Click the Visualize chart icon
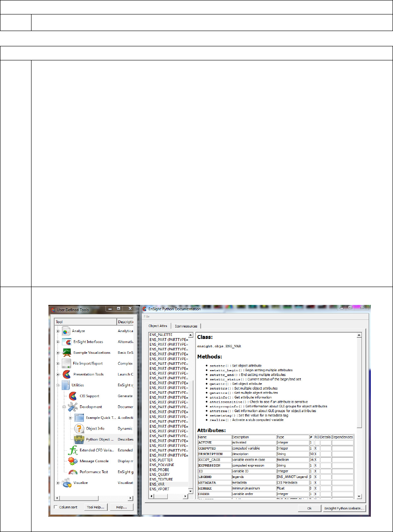This screenshot has height=532, width=393. [66, 483]
